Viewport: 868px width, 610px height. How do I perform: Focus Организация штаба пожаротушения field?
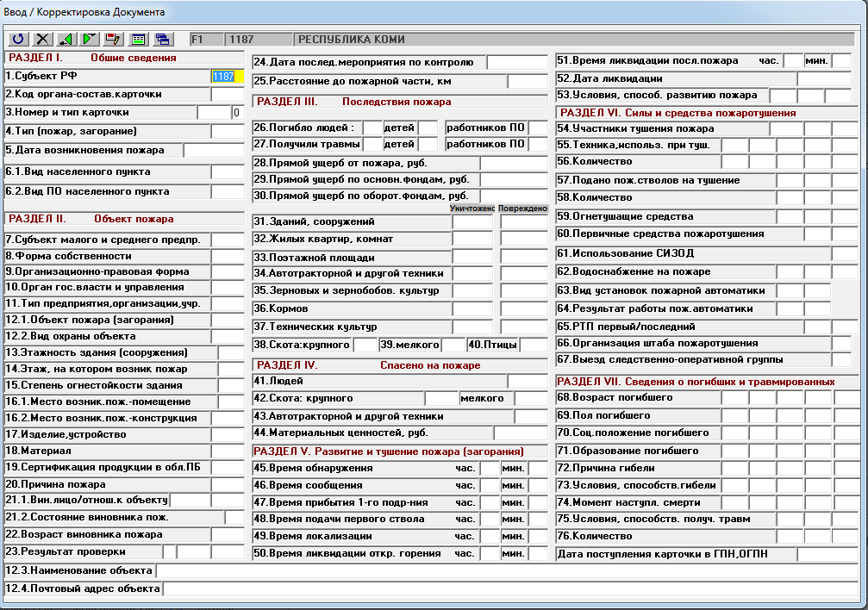pyautogui.click(x=841, y=343)
